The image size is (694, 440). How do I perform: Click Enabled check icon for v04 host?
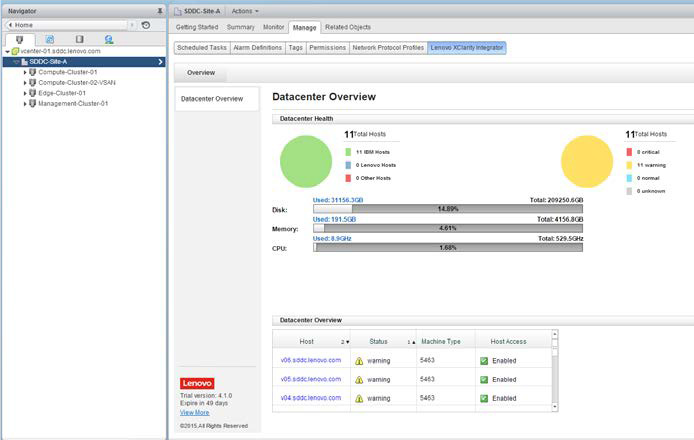pyautogui.click(x=484, y=398)
